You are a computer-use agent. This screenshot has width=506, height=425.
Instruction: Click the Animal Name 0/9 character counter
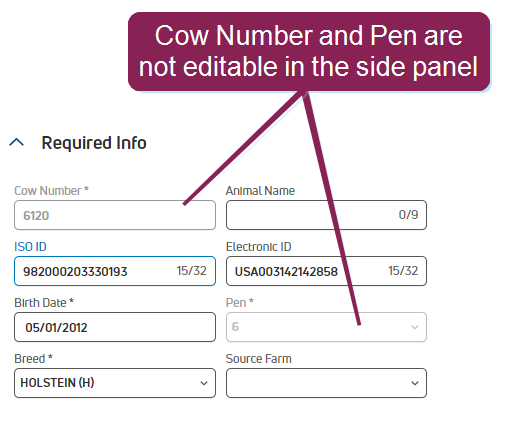[408, 215]
